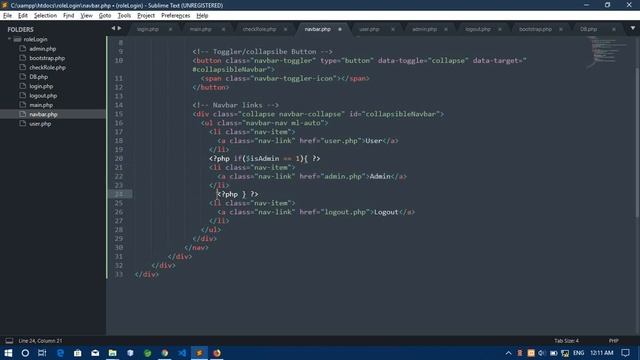The height and width of the screenshot is (360, 640).
Task: Open the Preferences menu
Action: (x=176, y=16)
